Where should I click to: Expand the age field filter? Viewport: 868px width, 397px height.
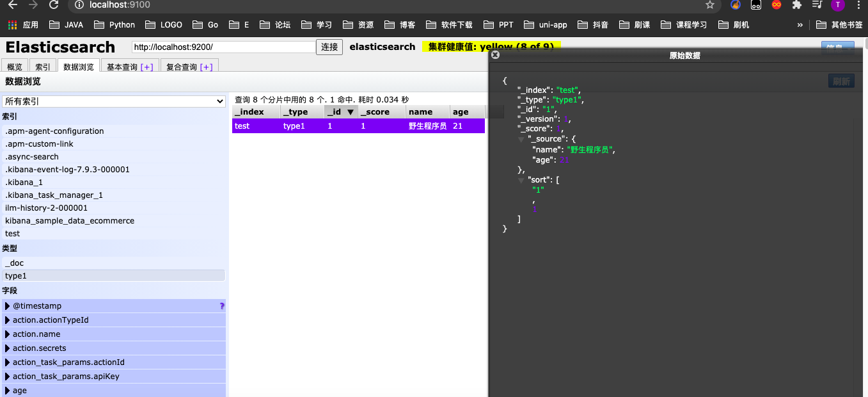[x=8, y=391]
